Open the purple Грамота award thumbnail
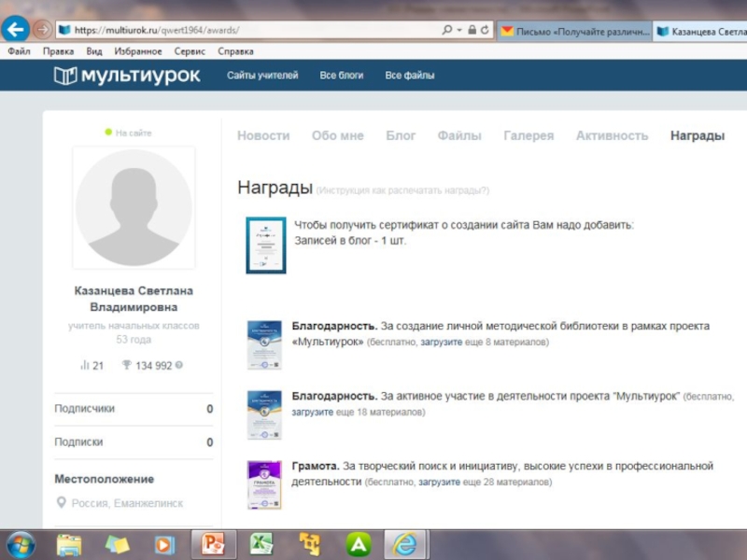Viewport: 747px width, 560px height. (264, 485)
